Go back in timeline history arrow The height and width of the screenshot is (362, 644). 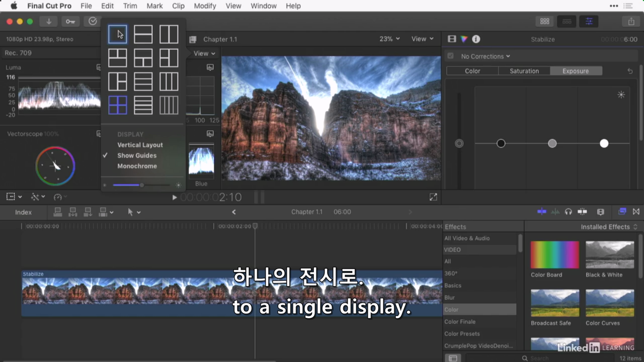tap(233, 212)
